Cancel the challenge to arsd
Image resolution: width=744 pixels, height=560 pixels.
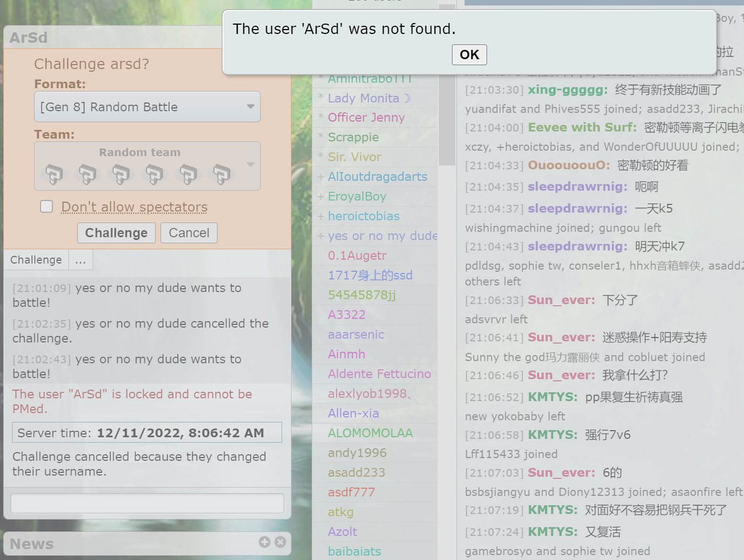pos(189,233)
